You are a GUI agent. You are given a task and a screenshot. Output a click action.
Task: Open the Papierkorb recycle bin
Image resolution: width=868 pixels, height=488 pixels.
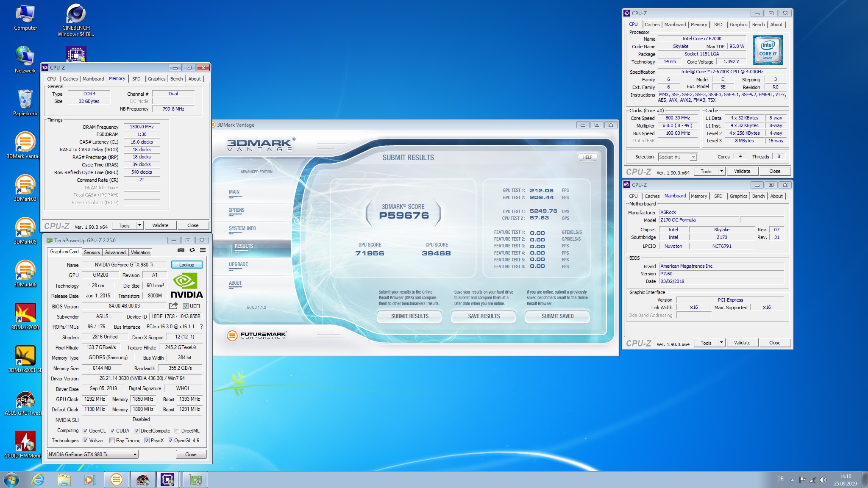point(25,103)
